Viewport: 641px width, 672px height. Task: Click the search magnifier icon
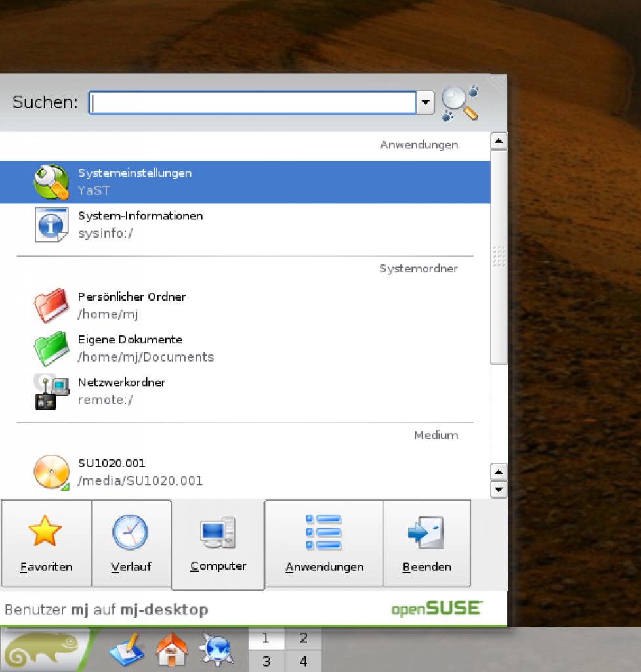[460, 103]
